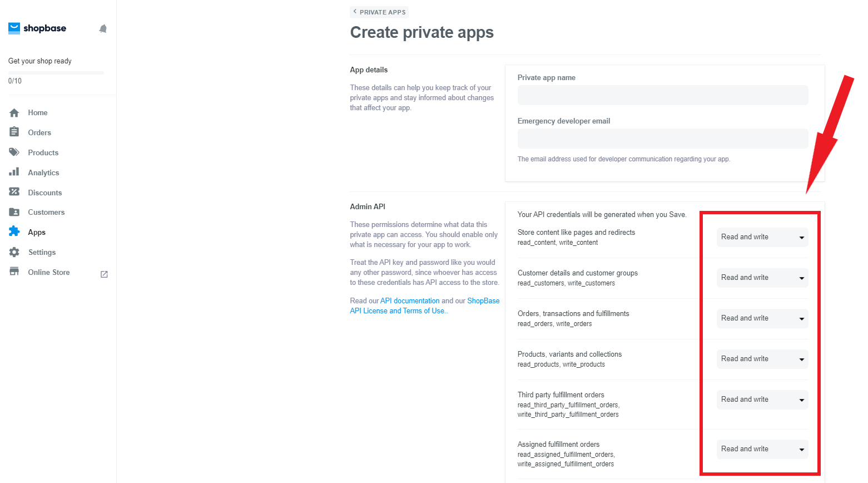This screenshot has width=868, height=483.
Task: Go back to Private Apps breadcrumb
Action: click(x=380, y=12)
